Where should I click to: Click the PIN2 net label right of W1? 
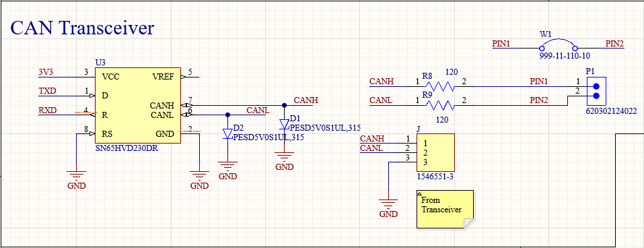tap(614, 43)
